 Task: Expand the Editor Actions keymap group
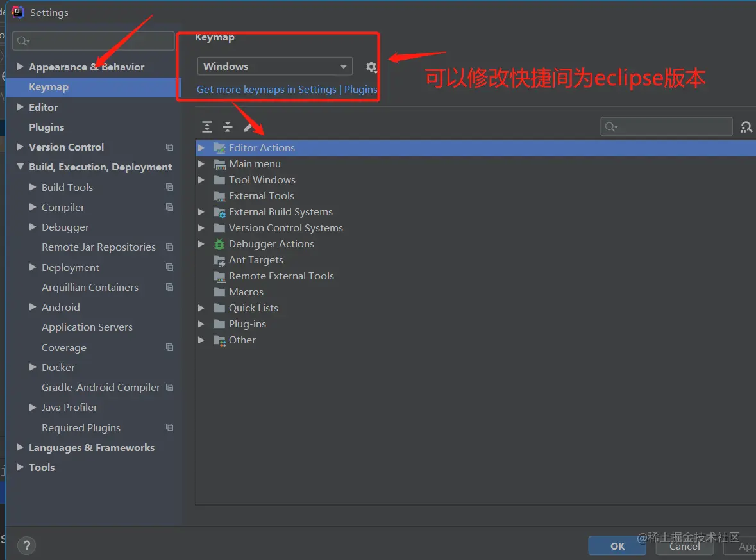click(201, 148)
